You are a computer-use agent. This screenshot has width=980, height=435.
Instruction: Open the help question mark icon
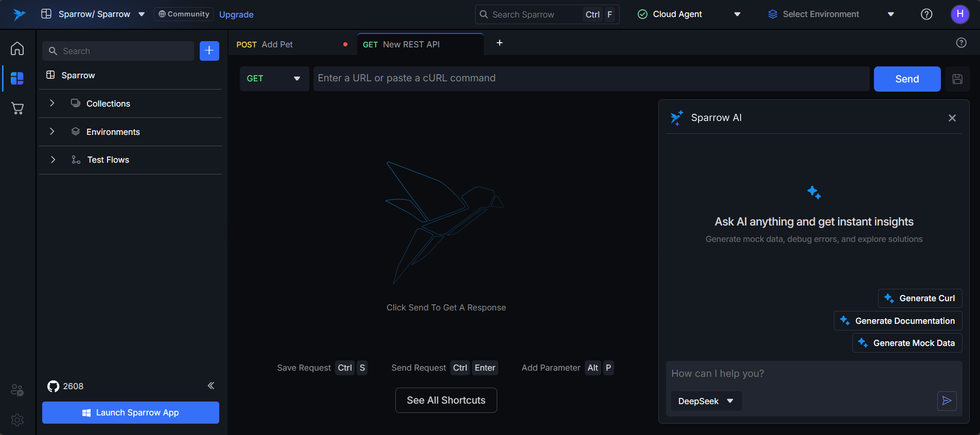tap(926, 14)
